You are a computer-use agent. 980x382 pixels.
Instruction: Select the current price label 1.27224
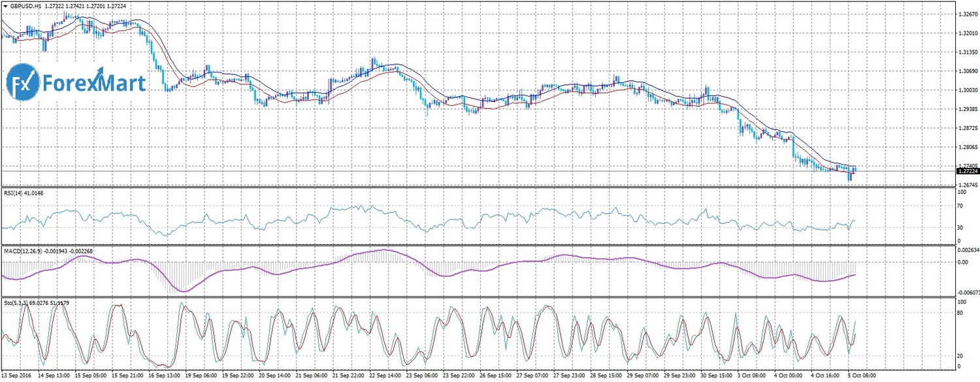click(966, 171)
